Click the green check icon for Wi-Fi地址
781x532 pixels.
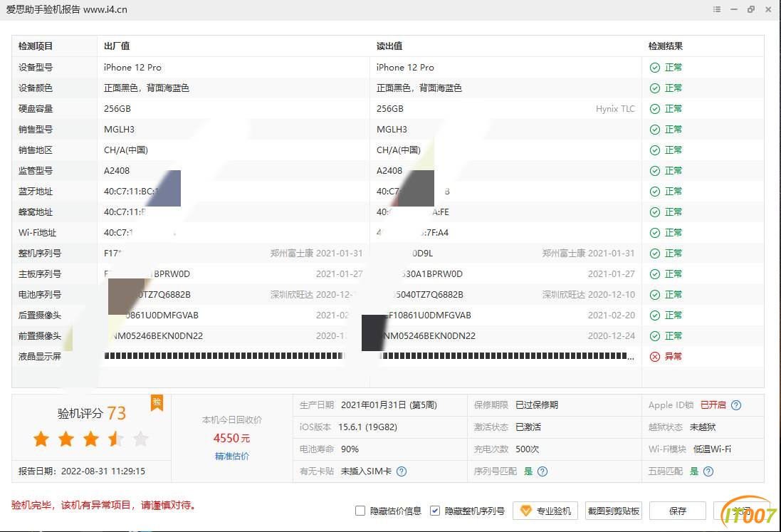[655, 233]
